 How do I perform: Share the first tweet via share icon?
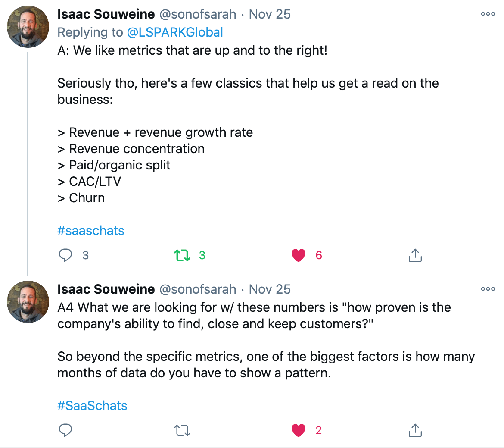415,255
